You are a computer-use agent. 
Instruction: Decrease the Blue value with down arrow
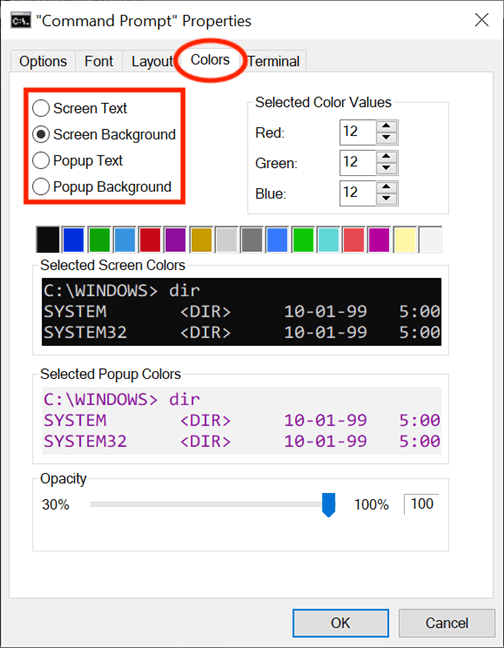tap(387, 199)
